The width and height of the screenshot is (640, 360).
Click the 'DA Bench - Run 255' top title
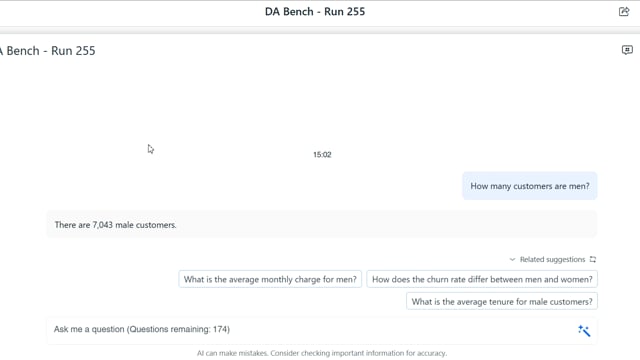[315, 11]
